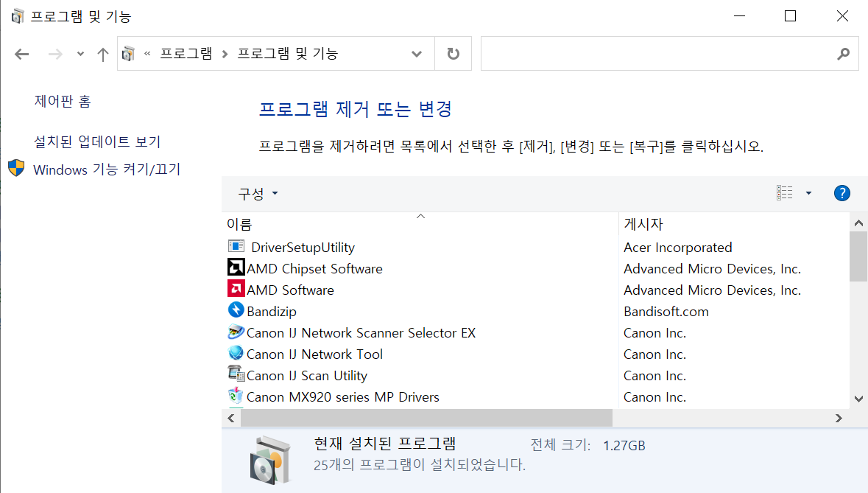Open Help with the question mark icon
The width and height of the screenshot is (868, 493).
pyautogui.click(x=842, y=193)
